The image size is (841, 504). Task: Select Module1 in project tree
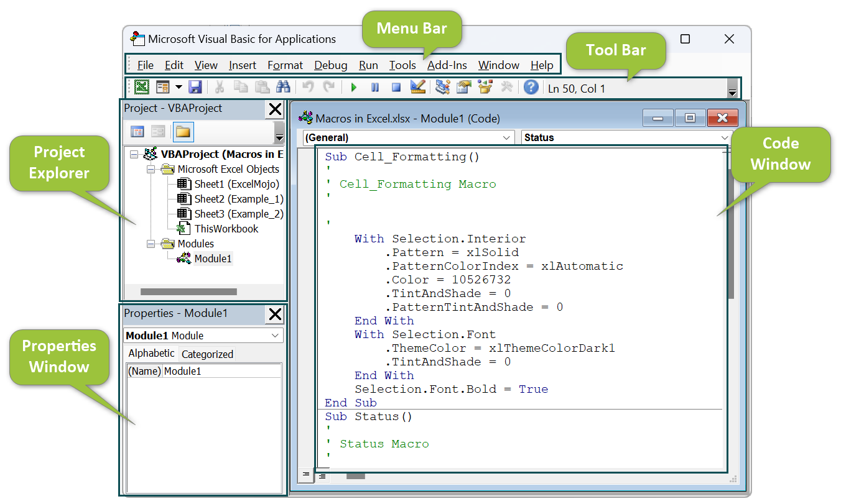pyautogui.click(x=213, y=259)
